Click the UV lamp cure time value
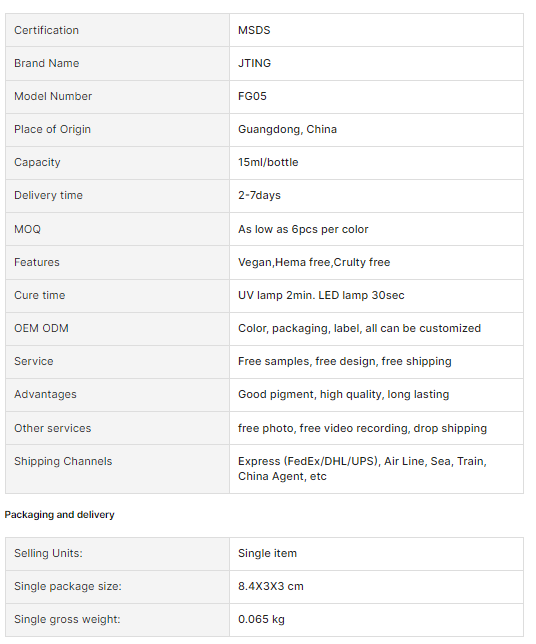The height and width of the screenshot is (644, 536). [x=321, y=295]
